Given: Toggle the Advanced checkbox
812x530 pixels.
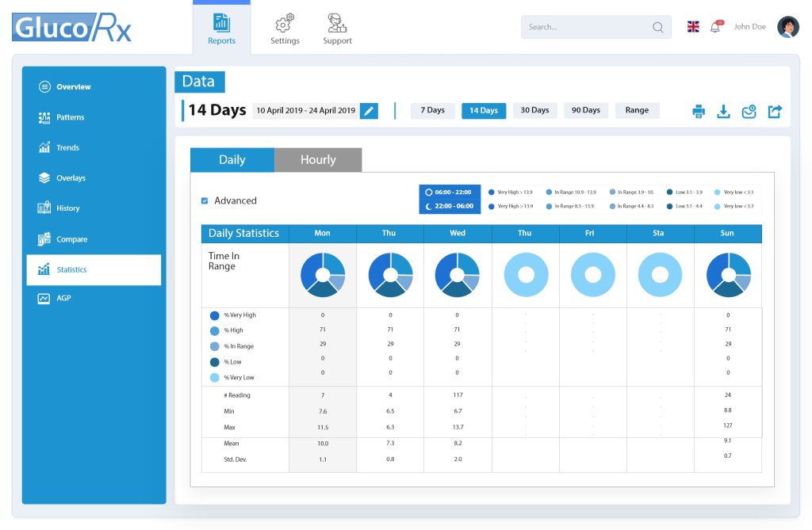Looking at the screenshot, I should [x=205, y=200].
